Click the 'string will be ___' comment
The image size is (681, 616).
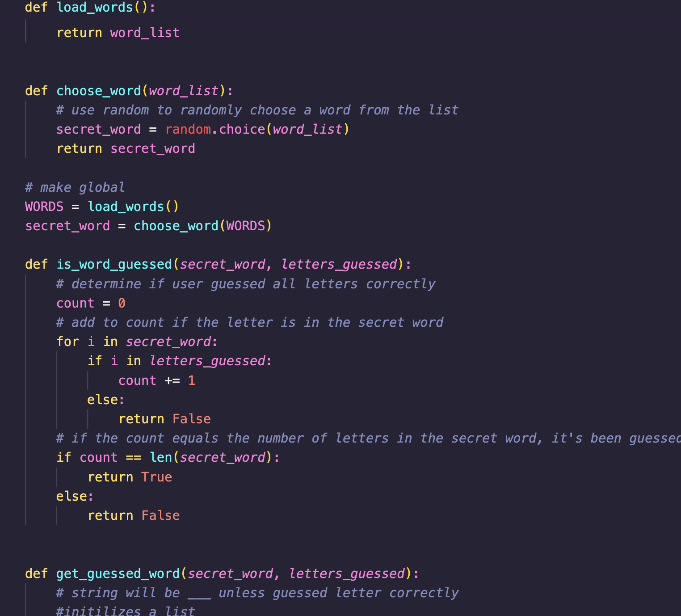(x=257, y=593)
